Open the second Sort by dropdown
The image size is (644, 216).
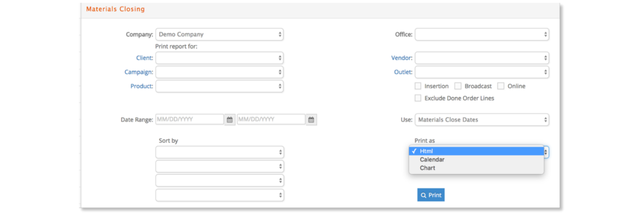(220, 166)
